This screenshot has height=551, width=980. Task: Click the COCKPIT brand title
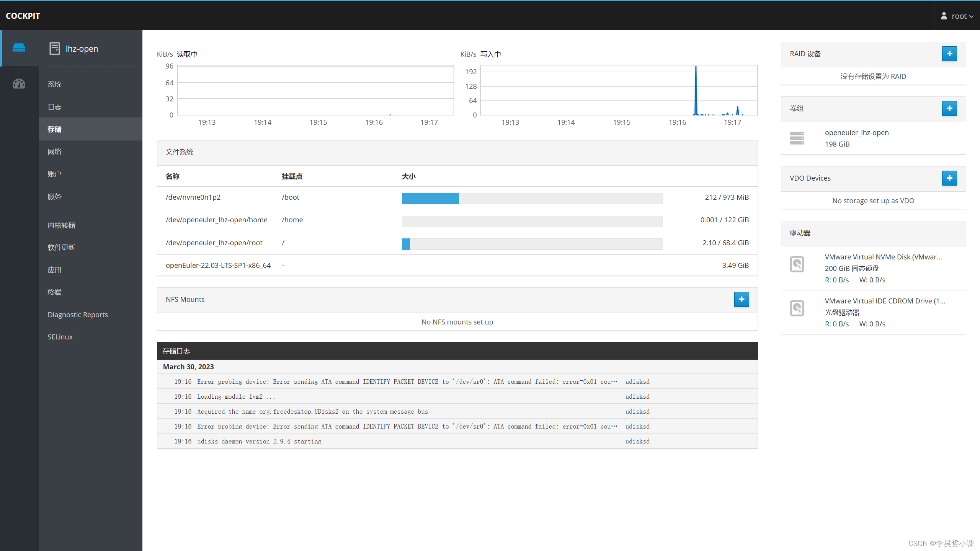(23, 16)
